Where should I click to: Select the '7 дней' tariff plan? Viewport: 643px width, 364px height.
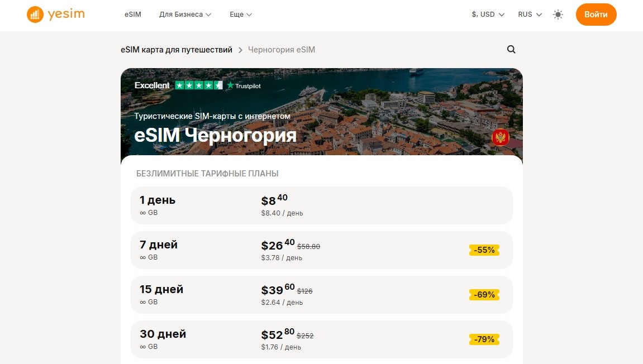tap(322, 250)
